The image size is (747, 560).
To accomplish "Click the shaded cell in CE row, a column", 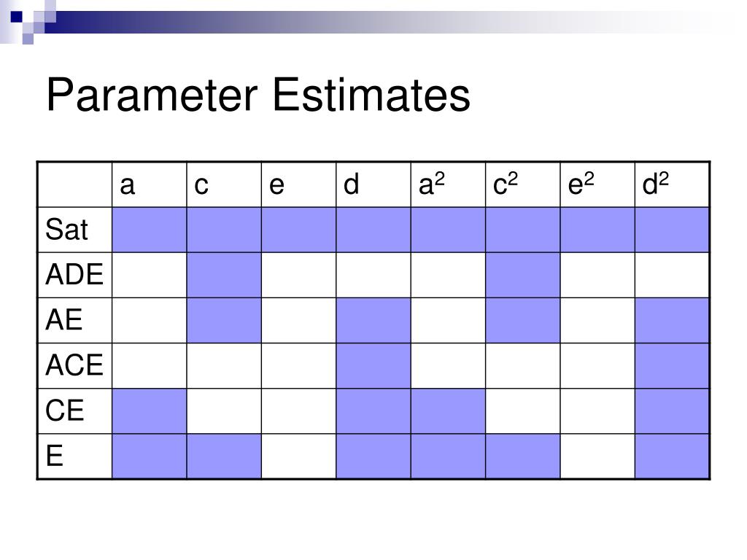I will pos(149,411).
